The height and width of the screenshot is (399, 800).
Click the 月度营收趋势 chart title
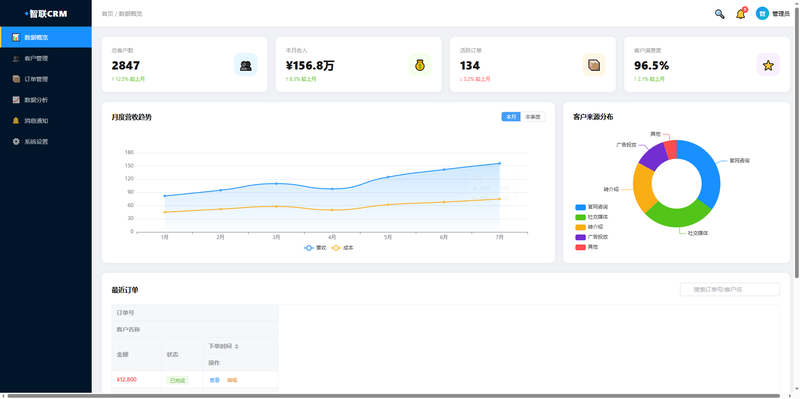132,117
